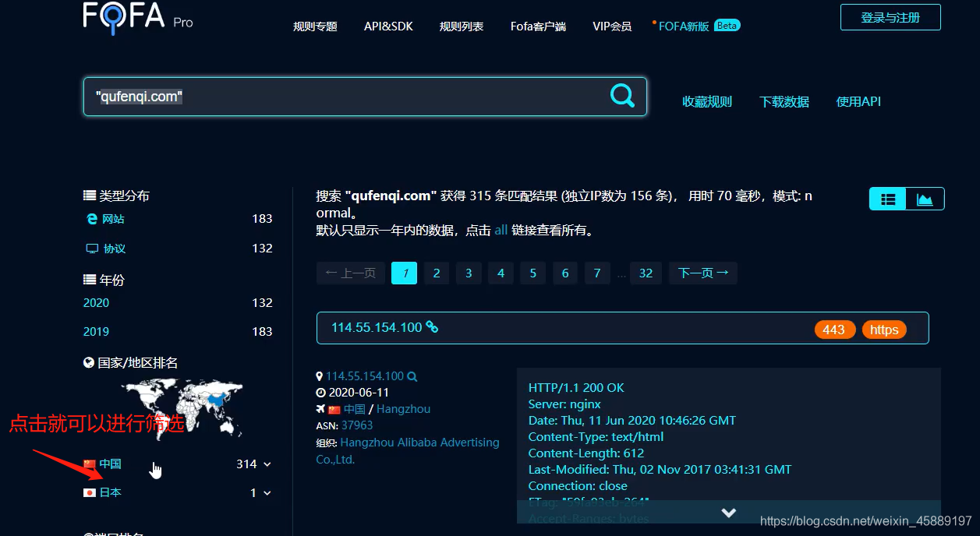The height and width of the screenshot is (536, 980).
Task: Filter by 协议 type
Action: point(115,249)
